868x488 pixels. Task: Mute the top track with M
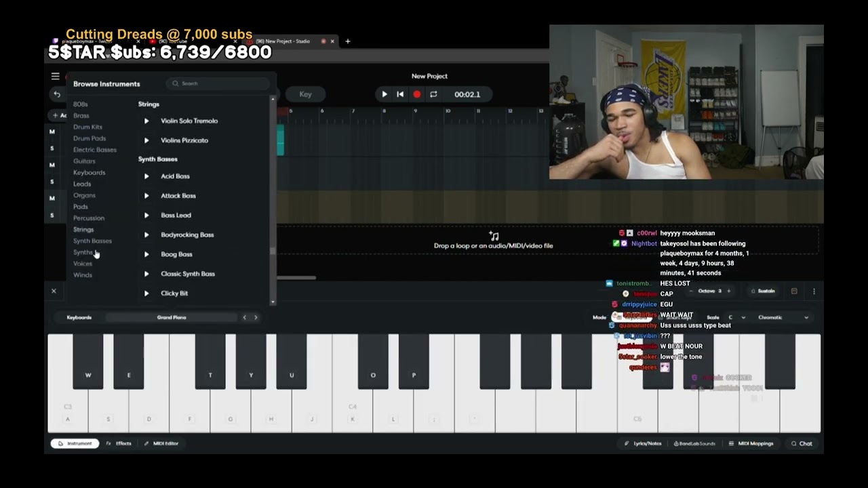pos(52,131)
